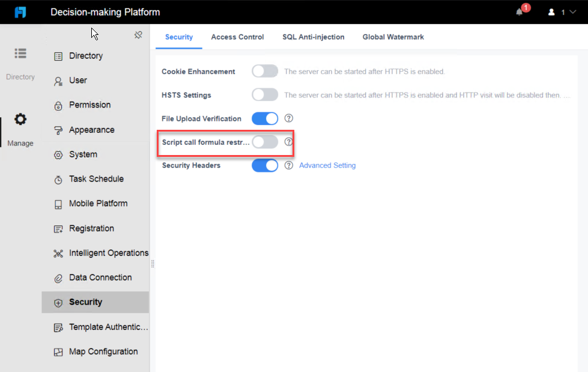Click the notification bell icon
Screen dimensions: 588x372
(520, 12)
